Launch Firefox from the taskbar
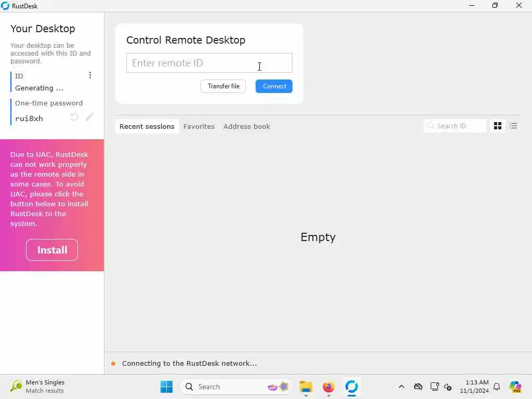 point(328,387)
